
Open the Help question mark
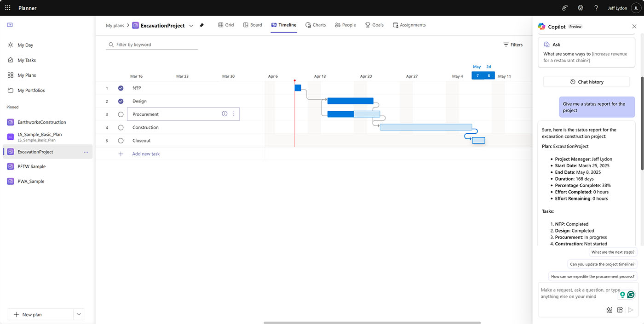click(596, 8)
